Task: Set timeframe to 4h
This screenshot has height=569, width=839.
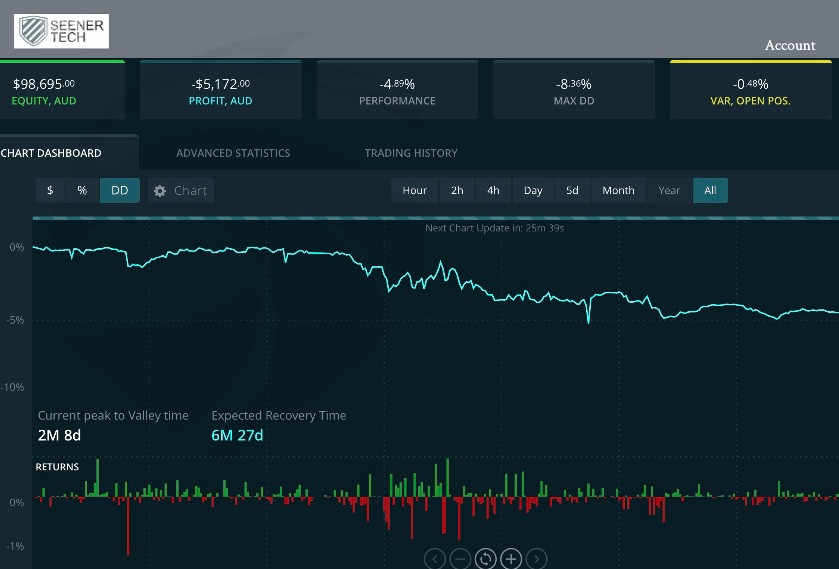Action: click(493, 191)
